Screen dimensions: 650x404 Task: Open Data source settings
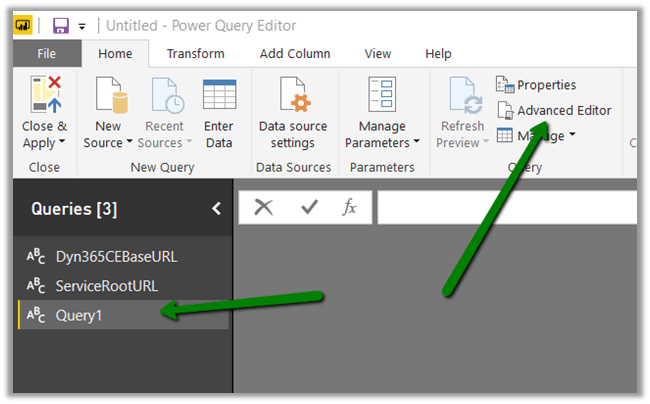pyautogui.click(x=292, y=118)
